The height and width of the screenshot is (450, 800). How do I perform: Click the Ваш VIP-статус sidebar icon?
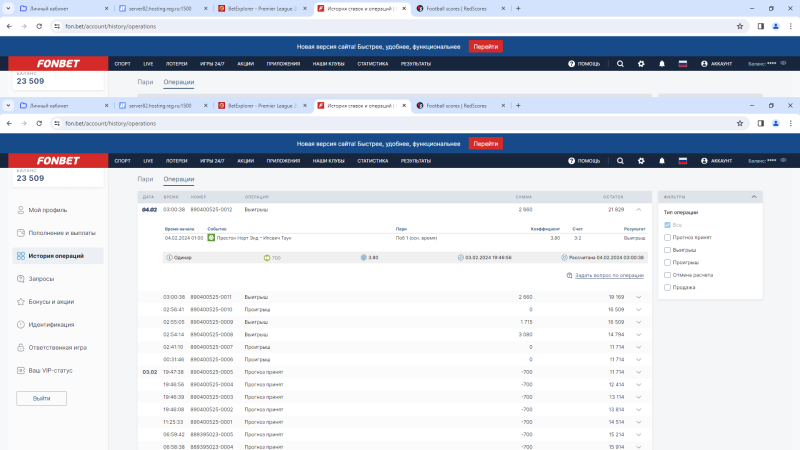point(21,370)
